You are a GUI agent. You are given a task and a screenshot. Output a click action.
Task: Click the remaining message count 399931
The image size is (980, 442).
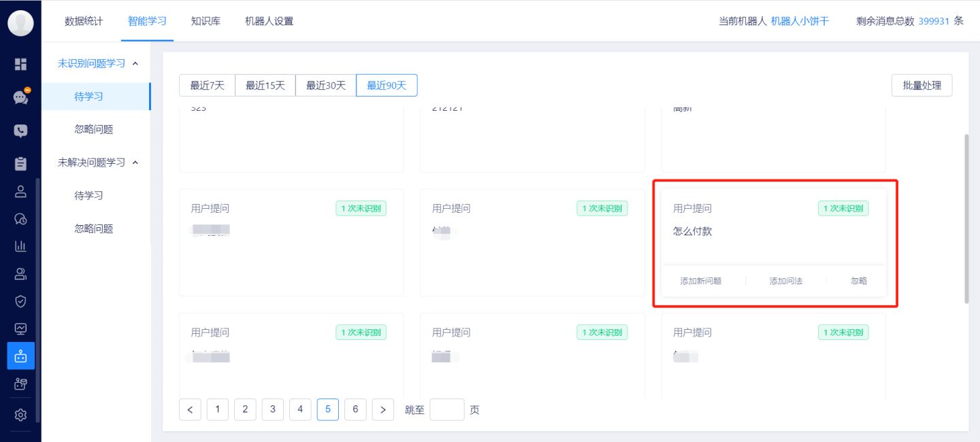click(x=934, y=21)
